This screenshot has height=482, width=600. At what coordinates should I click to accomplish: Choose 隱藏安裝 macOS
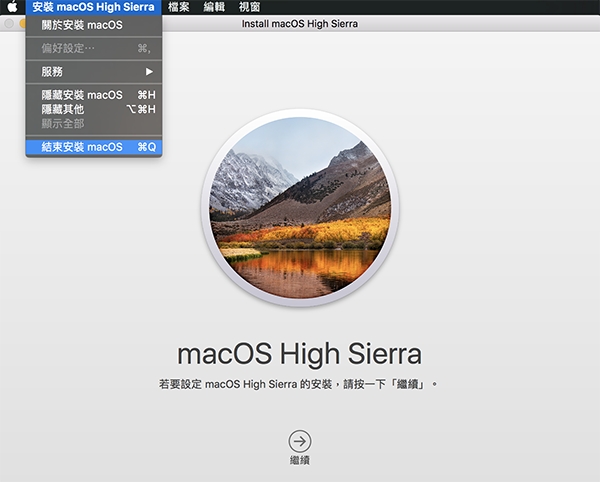94,94
